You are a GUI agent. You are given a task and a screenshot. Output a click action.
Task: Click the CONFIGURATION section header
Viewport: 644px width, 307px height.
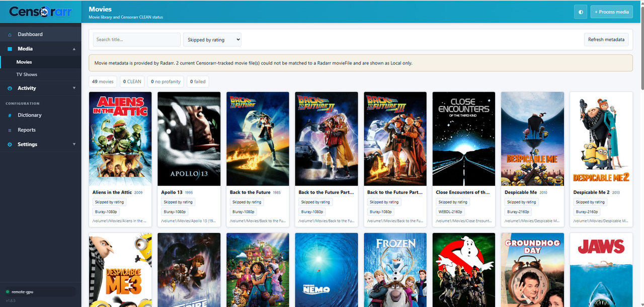[23, 104]
